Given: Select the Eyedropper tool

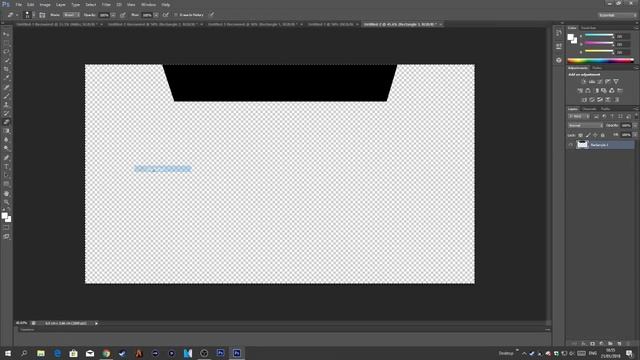Looking at the screenshot, I should coord(6,78).
